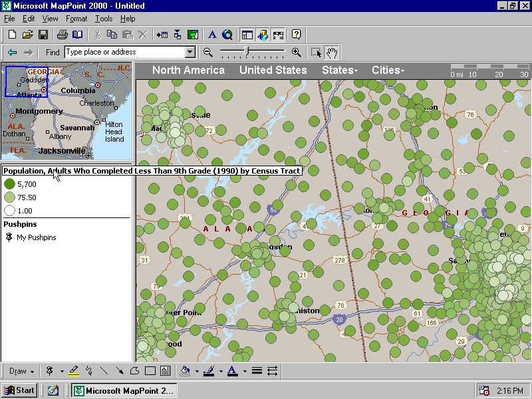Open the View menu
The width and height of the screenshot is (532, 399).
(x=50, y=19)
